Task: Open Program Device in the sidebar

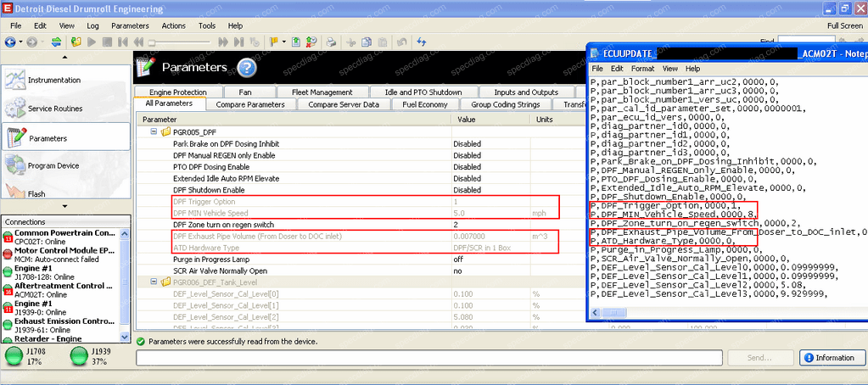Action: pos(66,165)
